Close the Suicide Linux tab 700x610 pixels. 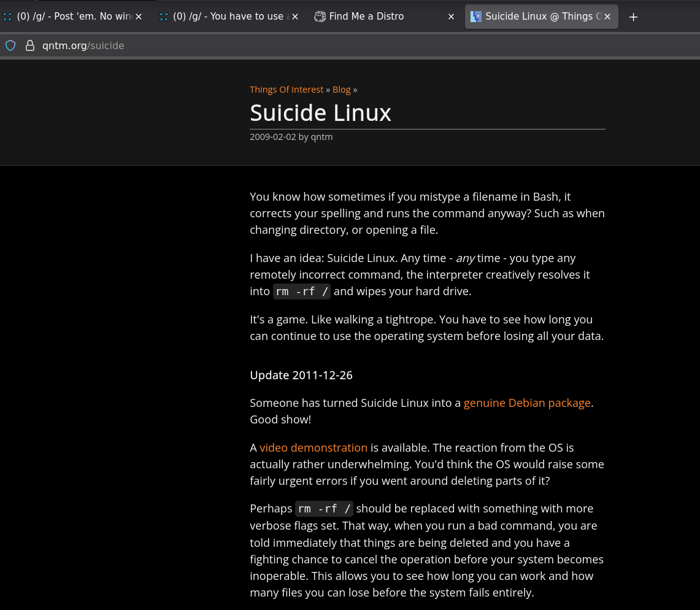[607, 17]
